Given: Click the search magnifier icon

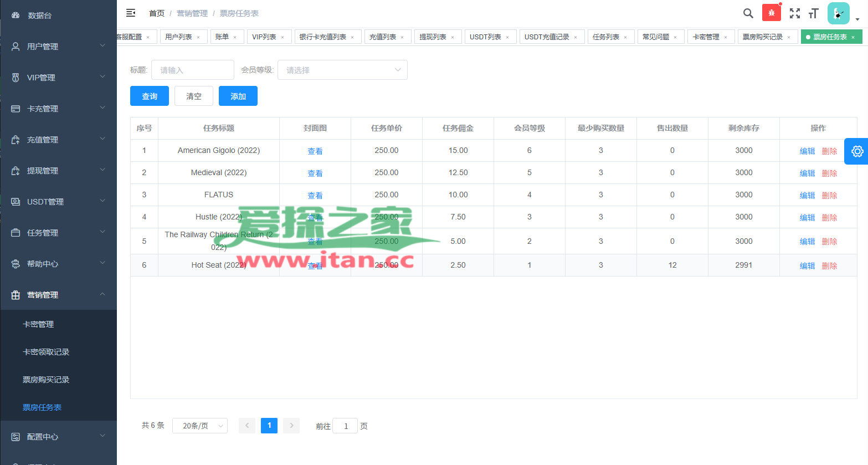Looking at the screenshot, I should click(748, 13).
